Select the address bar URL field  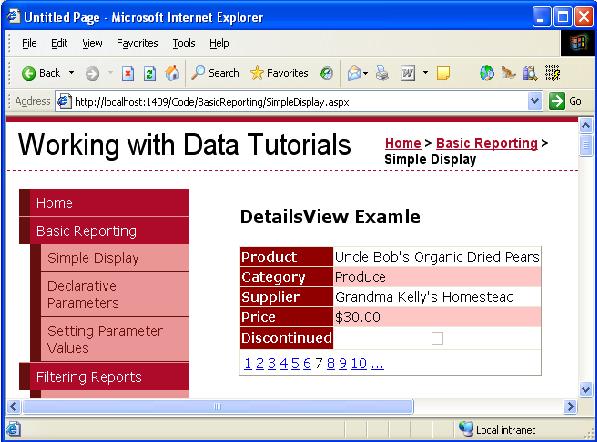(x=292, y=102)
